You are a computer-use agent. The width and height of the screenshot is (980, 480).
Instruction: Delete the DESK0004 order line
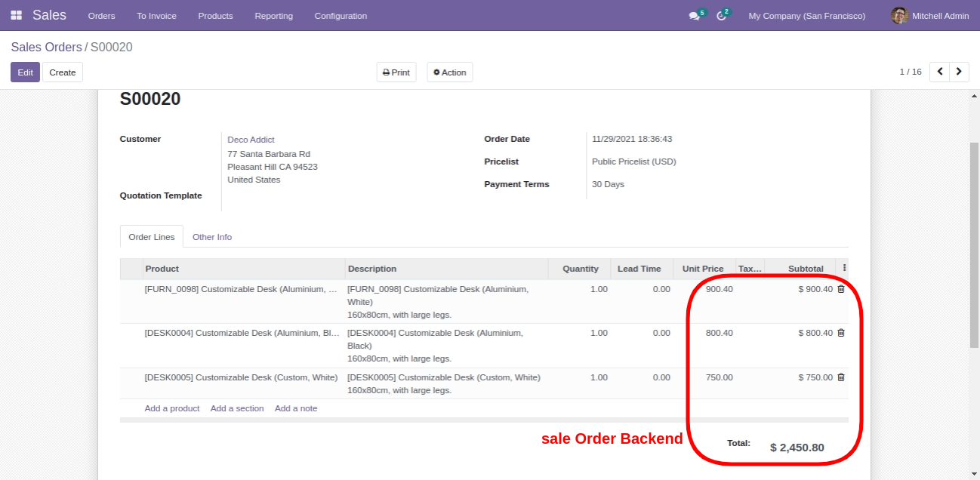841,333
